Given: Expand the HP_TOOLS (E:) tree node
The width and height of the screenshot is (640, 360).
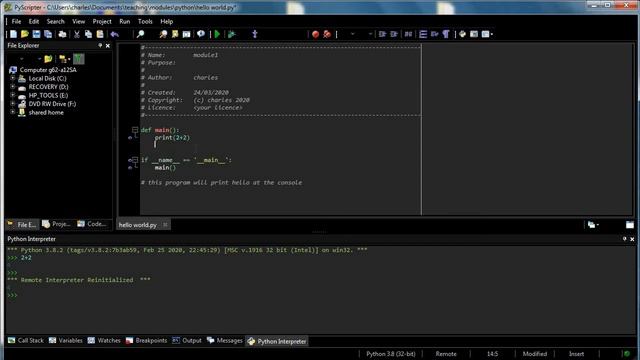Looking at the screenshot, I should pyautogui.click(x=13, y=95).
